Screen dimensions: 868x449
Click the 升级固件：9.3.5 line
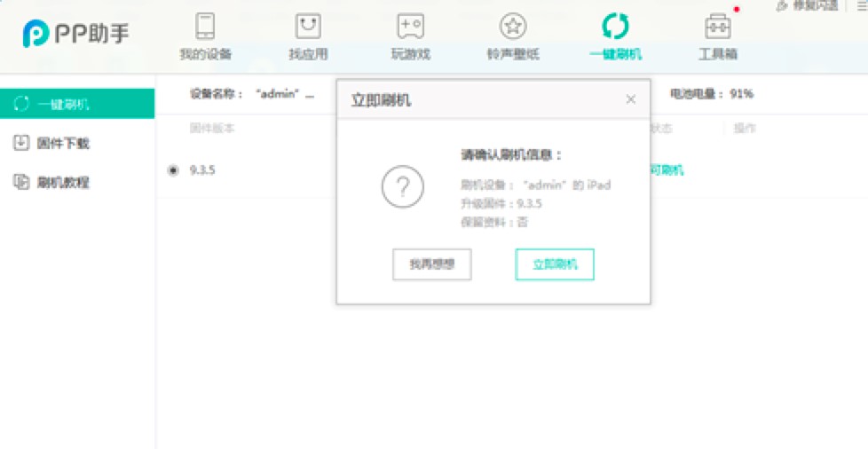pos(501,204)
